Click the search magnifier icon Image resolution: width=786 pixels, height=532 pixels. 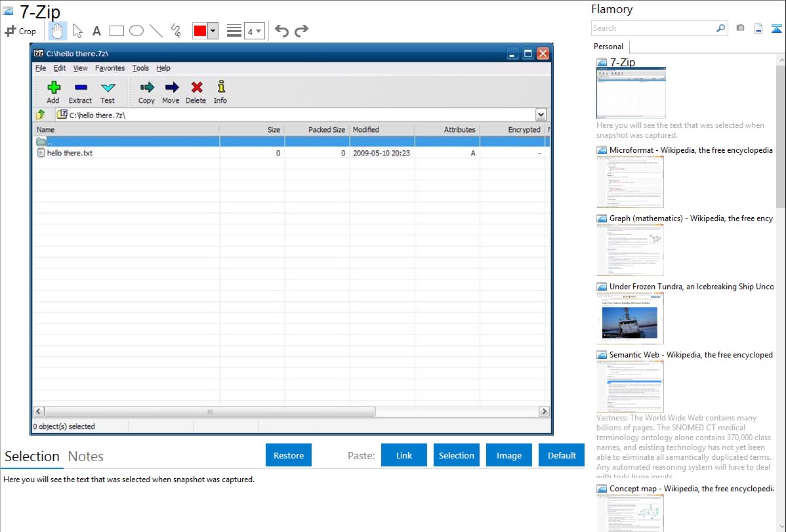[721, 28]
